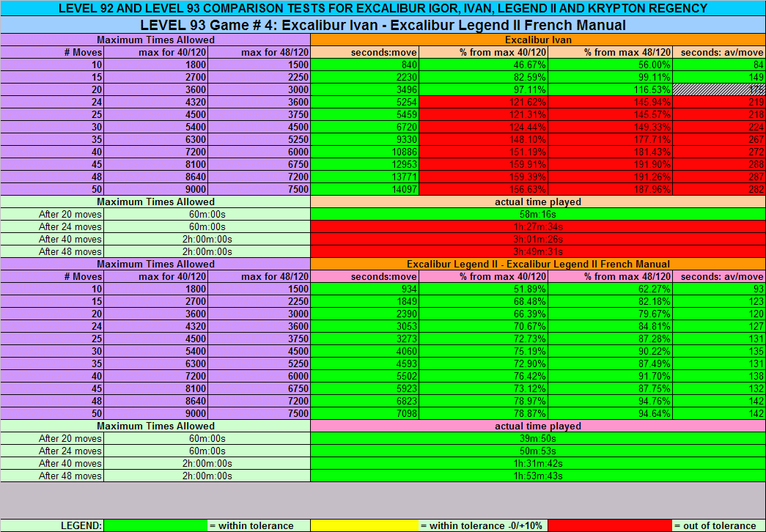This screenshot has height=532, width=766.
Task: Select the red cell 116.53%
Action: click(610, 89)
